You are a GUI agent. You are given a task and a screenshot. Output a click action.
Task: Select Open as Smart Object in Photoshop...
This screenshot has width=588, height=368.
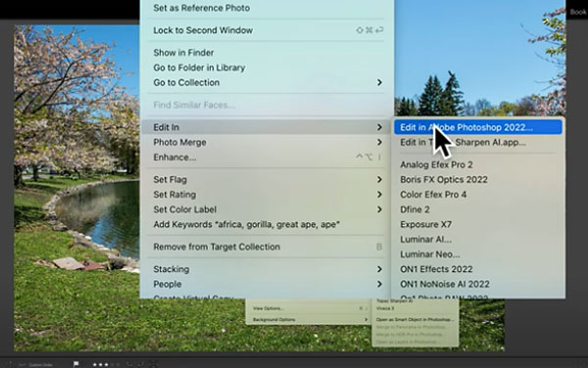(416, 320)
